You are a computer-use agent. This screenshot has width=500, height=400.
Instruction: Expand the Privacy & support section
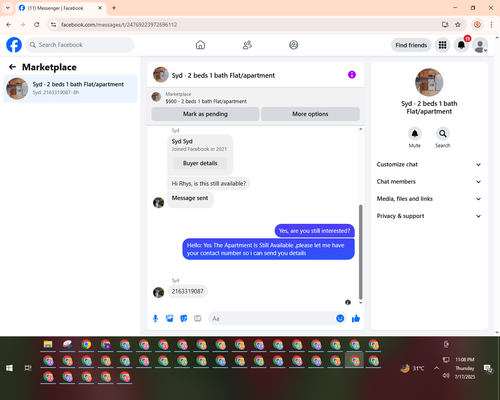tap(429, 216)
